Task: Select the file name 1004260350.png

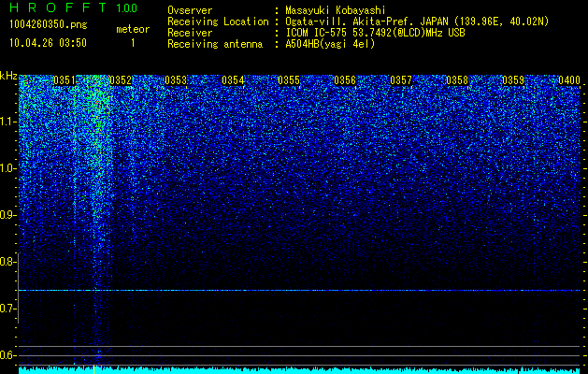Action: [x=49, y=25]
